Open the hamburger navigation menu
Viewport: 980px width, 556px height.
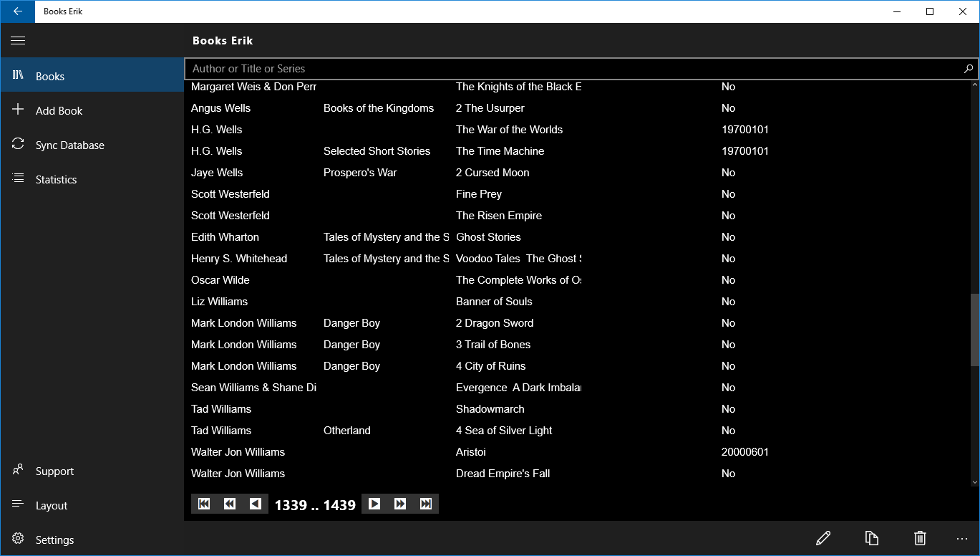(18, 41)
